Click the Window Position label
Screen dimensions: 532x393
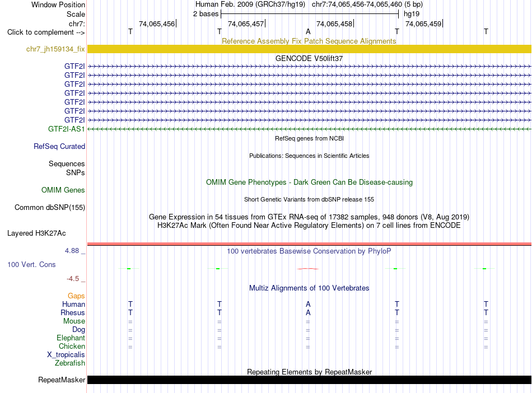tap(58, 4)
